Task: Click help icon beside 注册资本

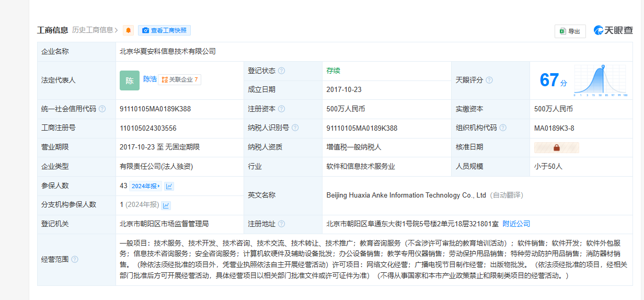Action: pyautogui.click(x=282, y=109)
